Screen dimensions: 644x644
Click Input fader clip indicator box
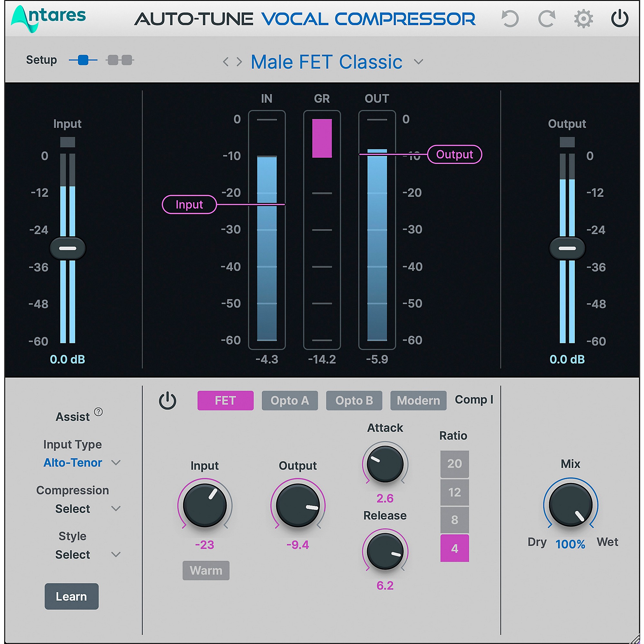pyautogui.click(x=68, y=142)
